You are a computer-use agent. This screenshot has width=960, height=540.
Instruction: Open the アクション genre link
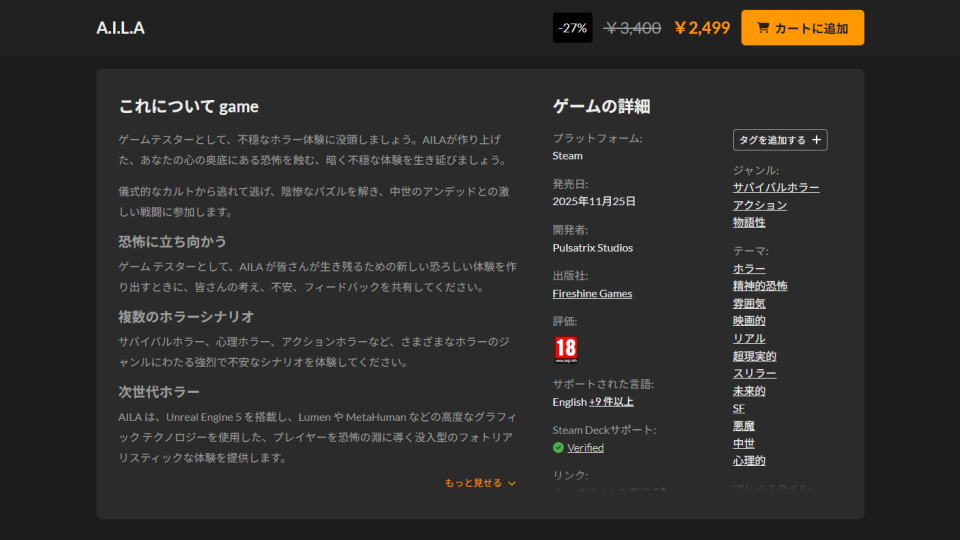[x=760, y=205]
